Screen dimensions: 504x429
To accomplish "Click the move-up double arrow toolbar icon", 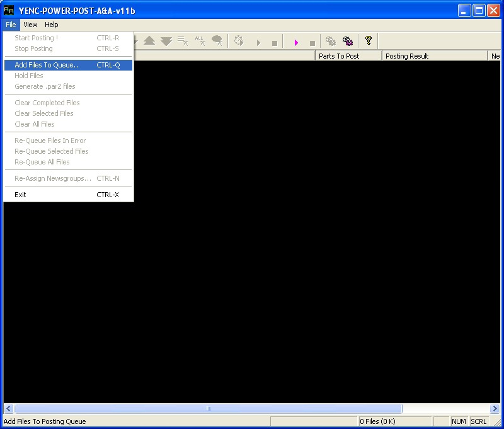I will pos(149,41).
